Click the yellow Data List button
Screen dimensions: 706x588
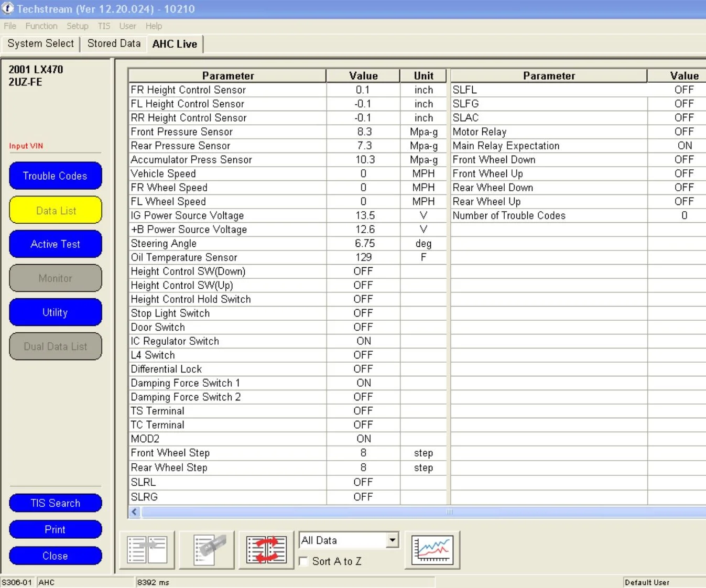coord(55,210)
